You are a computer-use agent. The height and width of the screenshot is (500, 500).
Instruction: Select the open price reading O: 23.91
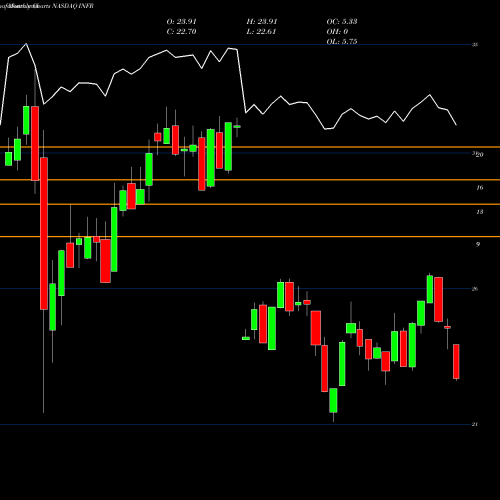[181, 22]
